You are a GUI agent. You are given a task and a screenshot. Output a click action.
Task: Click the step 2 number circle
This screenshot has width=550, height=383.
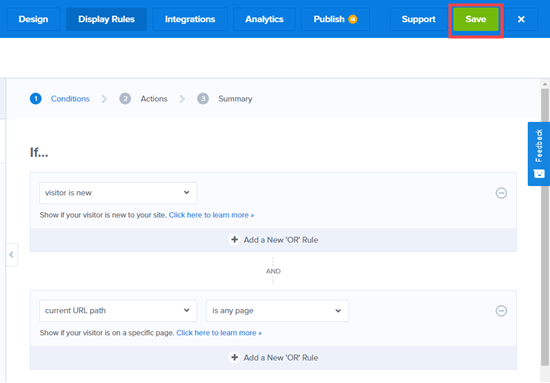(125, 99)
